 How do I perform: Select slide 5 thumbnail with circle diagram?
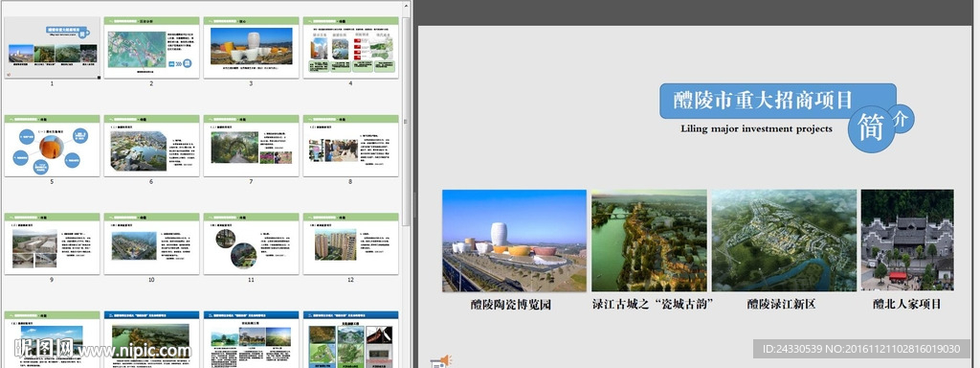point(52,146)
